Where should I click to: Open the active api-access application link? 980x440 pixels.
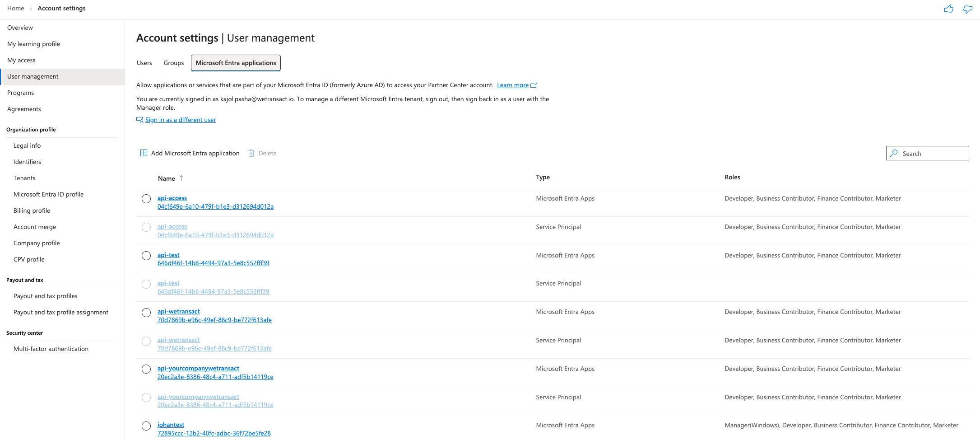pyautogui.click(x=172, y=198)
